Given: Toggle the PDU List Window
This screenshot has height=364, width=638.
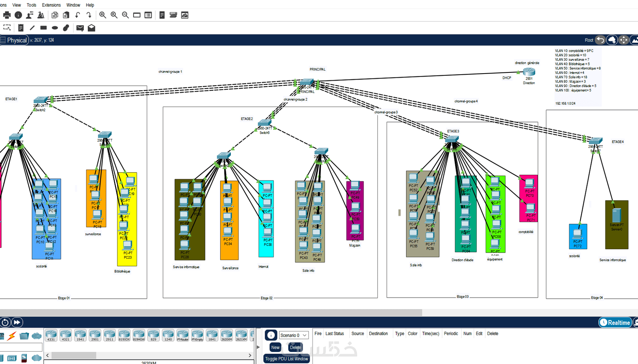Looking at the screenshot, I should point(286,359).
